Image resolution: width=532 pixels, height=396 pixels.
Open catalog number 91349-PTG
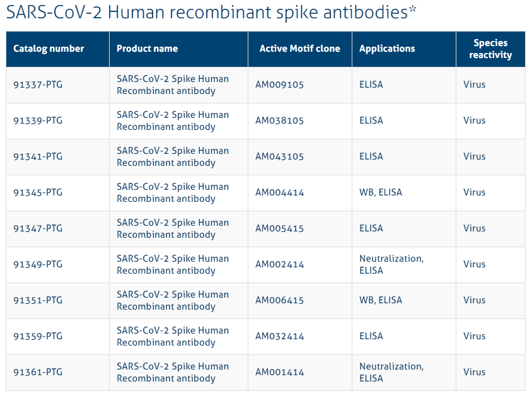click(38, 264)
